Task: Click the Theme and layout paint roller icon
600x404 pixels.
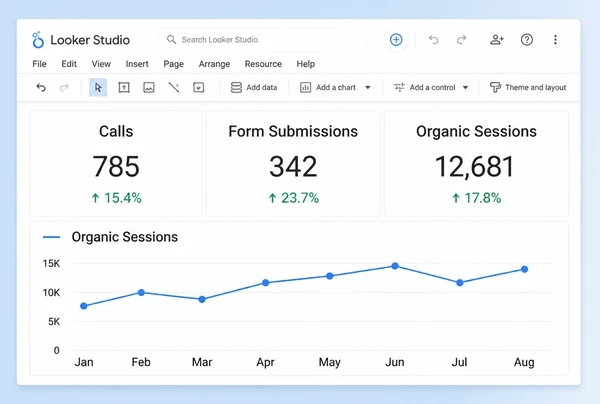Action: click(495, 88)
